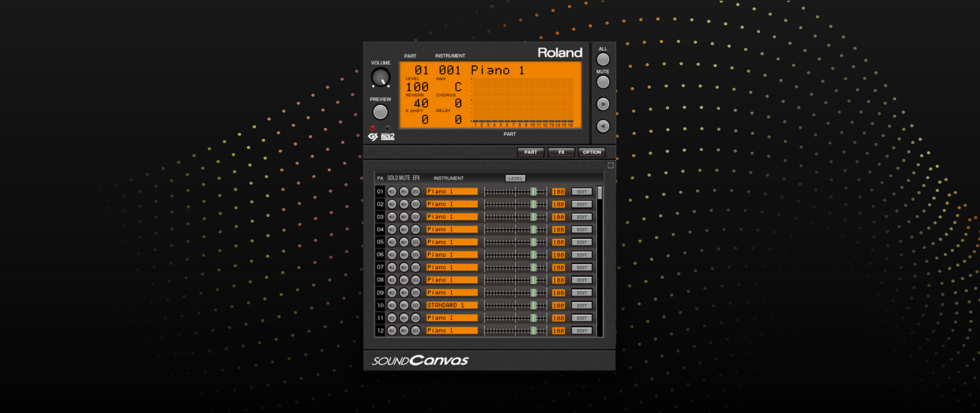This screenshot has width=980, height=413.
Task: Enable EFX on part 05
Action: pos(416,242)
